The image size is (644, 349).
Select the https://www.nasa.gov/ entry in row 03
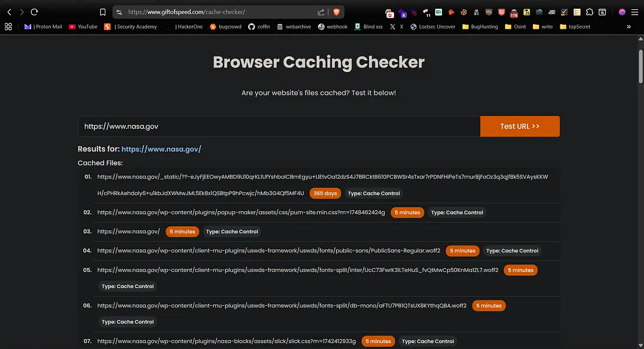(x=129, y=231)
